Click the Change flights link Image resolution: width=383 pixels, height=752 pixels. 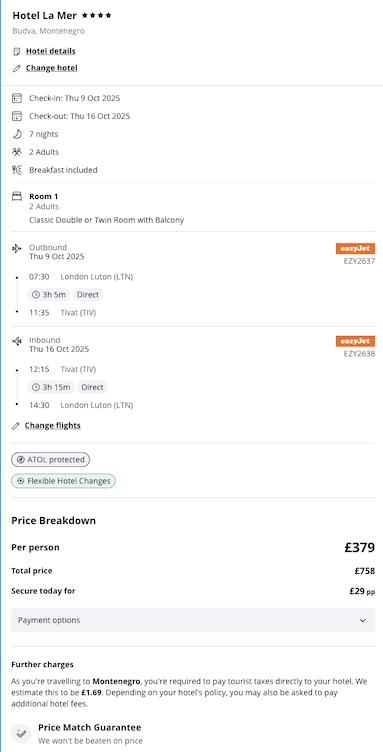coord(53,425)
